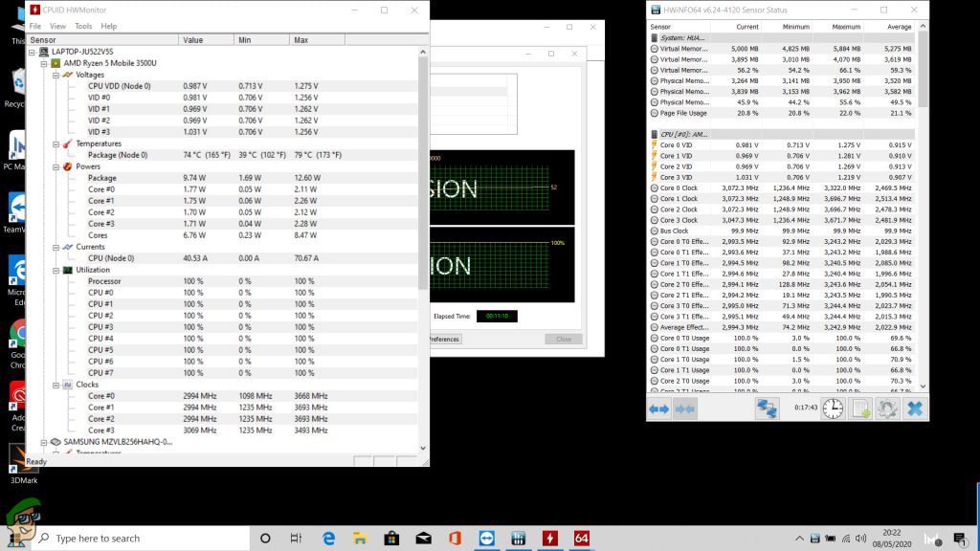This screenshot has width=980, height=551.
Task: Expand columns using blue double-arrow icon
Action: (x=658, y=408)
